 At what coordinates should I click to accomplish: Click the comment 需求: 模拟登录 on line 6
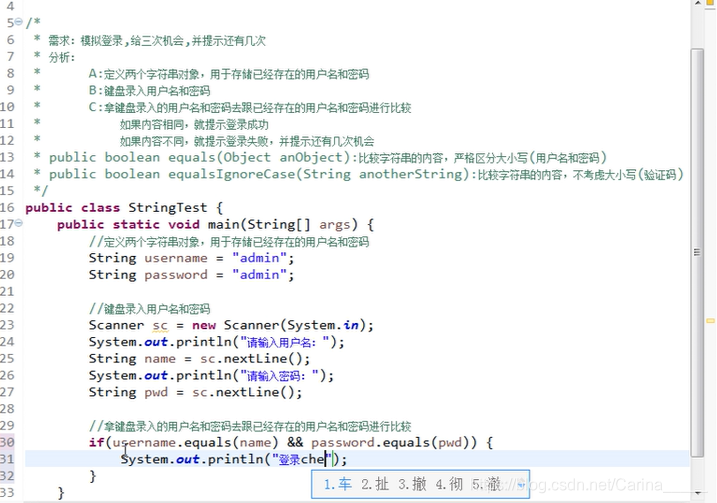pyautogui.click(x=86, y=41)
